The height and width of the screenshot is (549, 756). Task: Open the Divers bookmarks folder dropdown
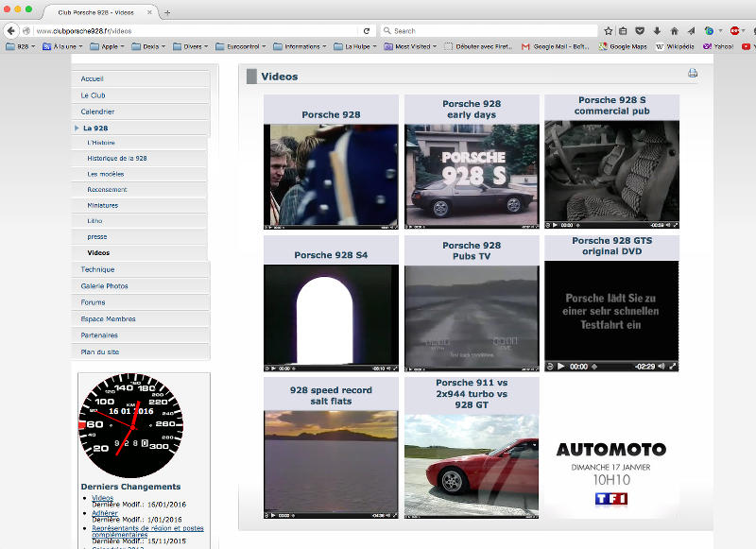190,46
